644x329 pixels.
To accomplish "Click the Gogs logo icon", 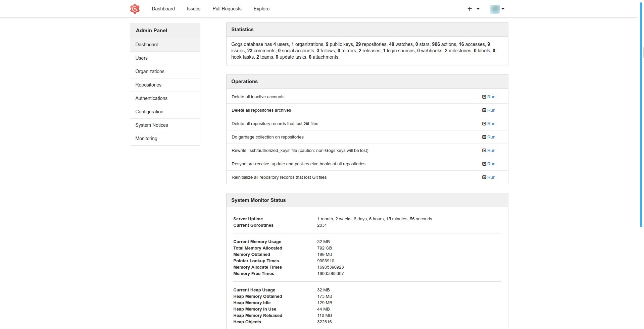I will click(x=135, y=9).
